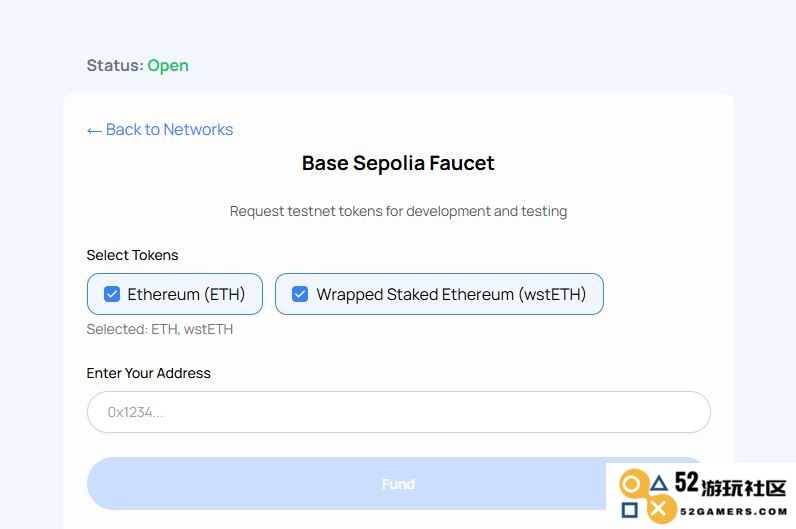This screenshot has width=796, height=529.
Task: Click the Request testnet tokens description text
Action: (399, 211)
